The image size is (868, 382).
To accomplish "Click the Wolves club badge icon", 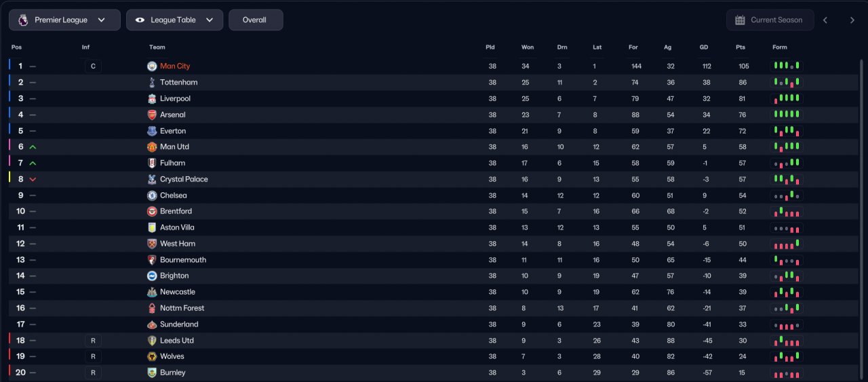I will (x=152, y=357).
